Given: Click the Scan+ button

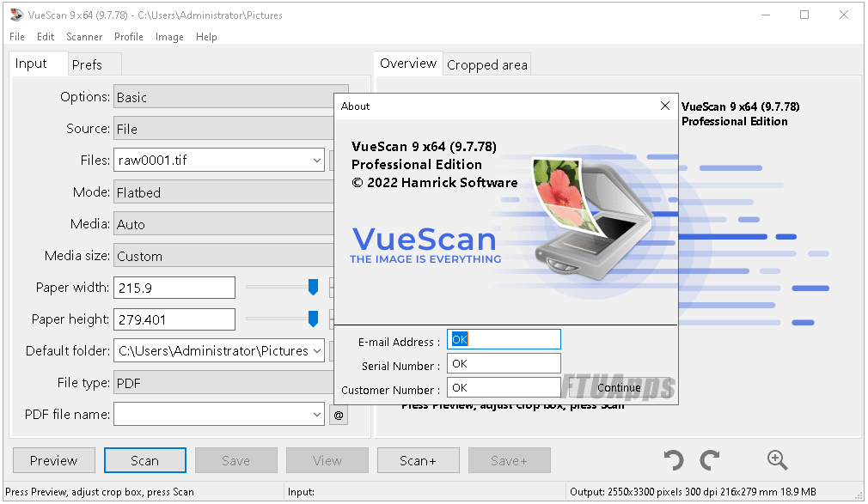Looking at the screenshot, I should [x=418, y=460].
